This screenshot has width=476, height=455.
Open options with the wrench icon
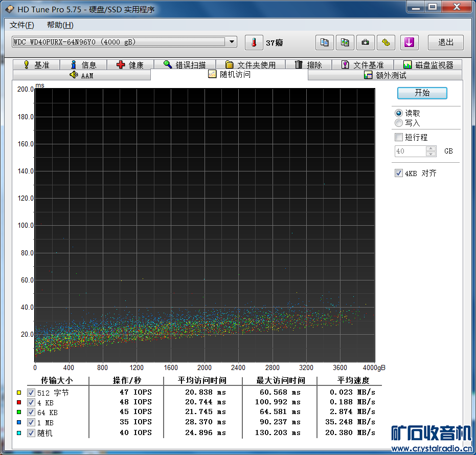click(386, 42)
